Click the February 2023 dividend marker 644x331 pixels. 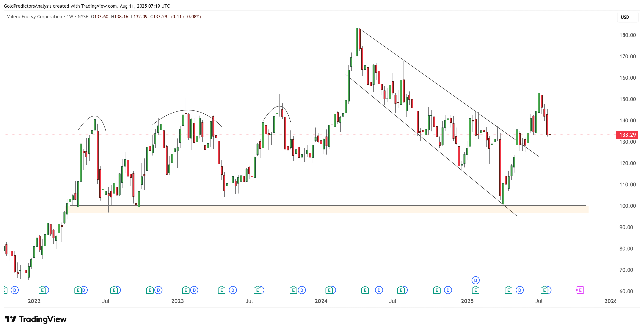click(x=194, y=290)
